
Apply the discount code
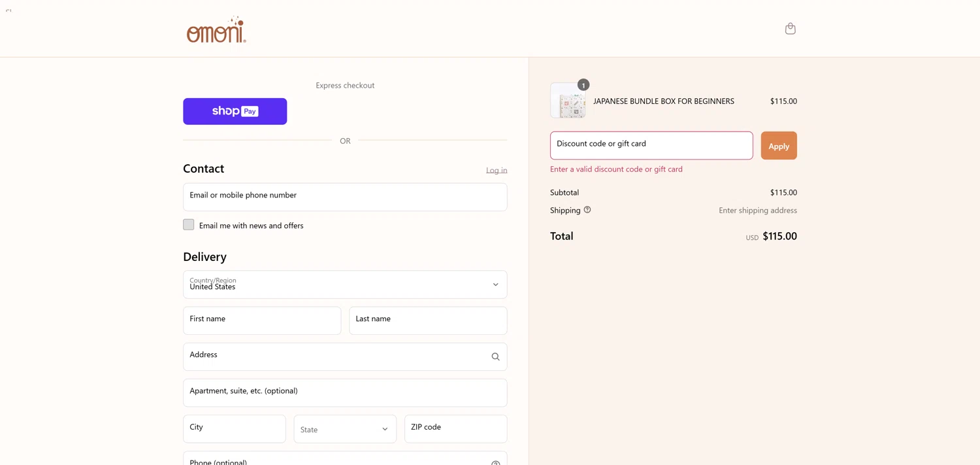coord(778,145)
